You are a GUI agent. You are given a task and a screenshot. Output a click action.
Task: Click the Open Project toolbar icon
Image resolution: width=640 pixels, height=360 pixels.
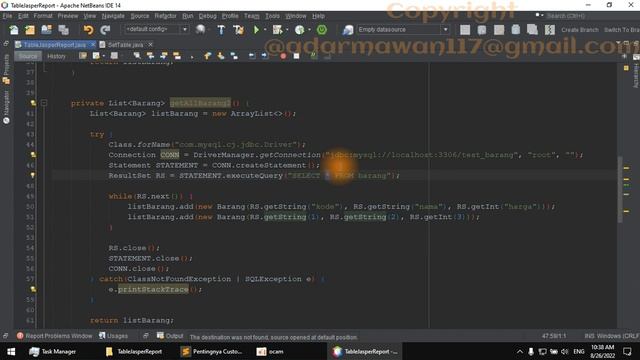(x=47, y=30)
